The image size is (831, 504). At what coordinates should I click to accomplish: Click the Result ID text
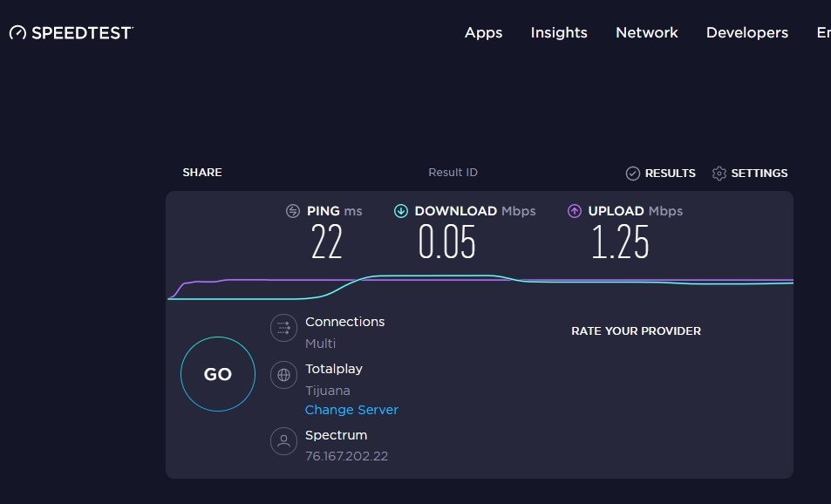[453, 173]
